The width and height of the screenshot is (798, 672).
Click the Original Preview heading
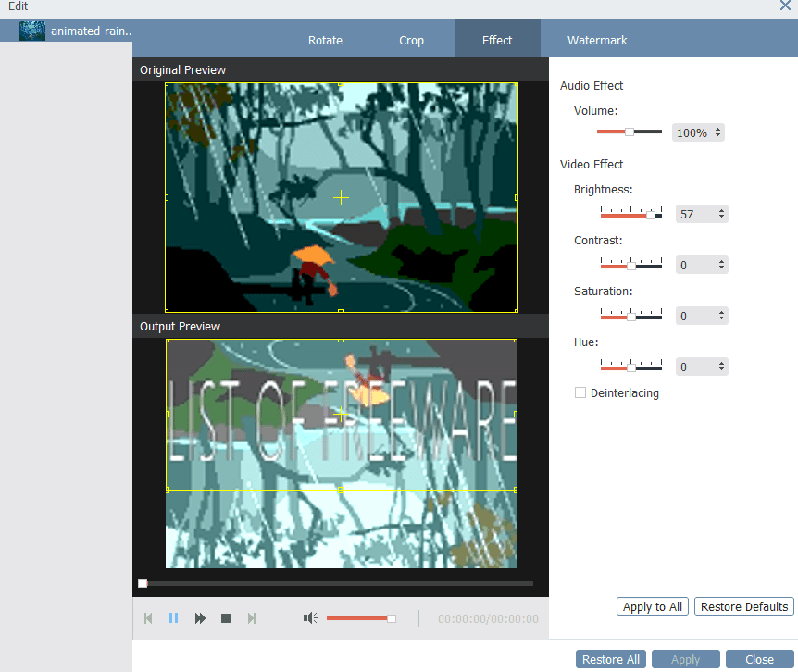point(182,69)
